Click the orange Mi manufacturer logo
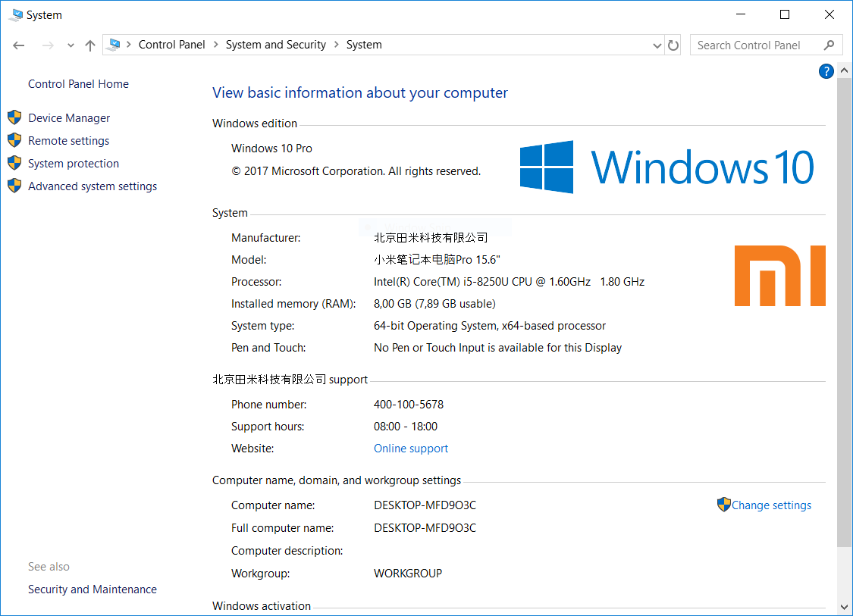 point(779,276)
